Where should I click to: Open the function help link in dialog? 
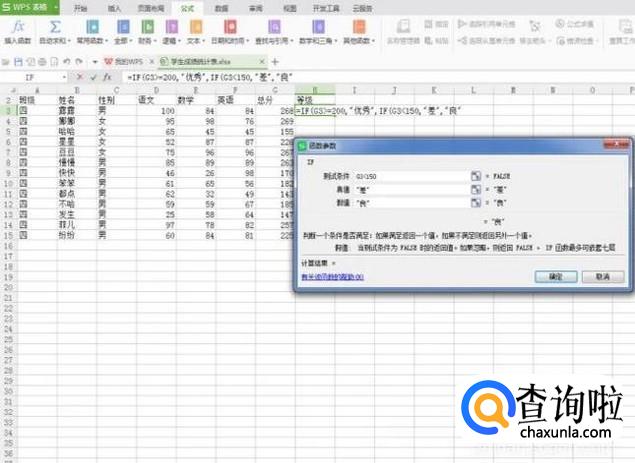pyautogui.click(x=332, y=277)
